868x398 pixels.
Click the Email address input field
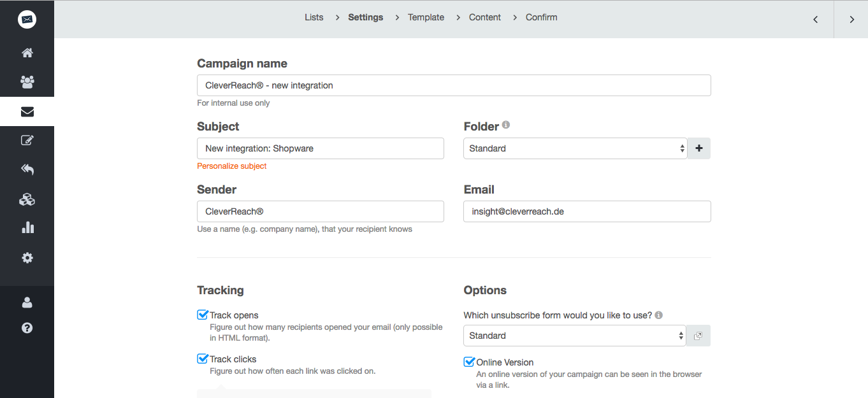(587, 211)
